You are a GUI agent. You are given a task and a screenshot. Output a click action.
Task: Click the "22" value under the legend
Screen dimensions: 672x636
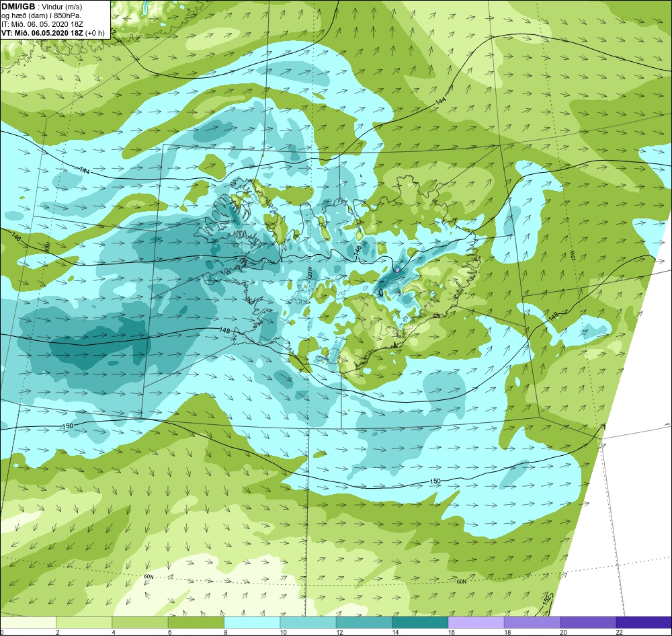[620, 632]
